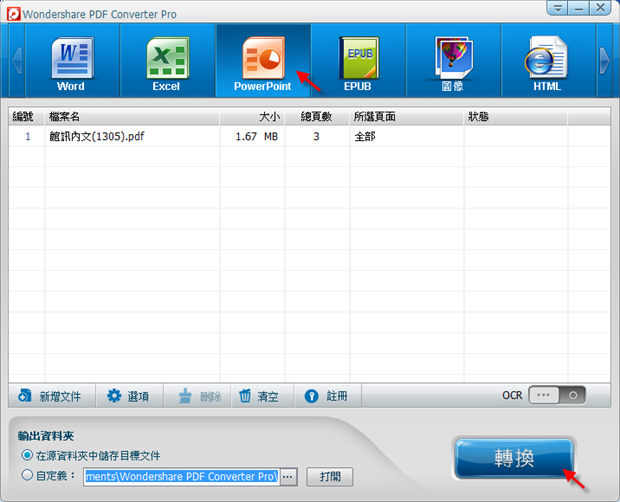Click the 大小 column header

click(252, 117)
